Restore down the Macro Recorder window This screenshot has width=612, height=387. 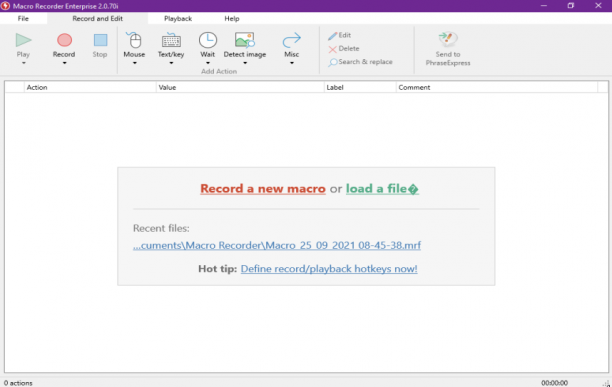pos(571,5)
